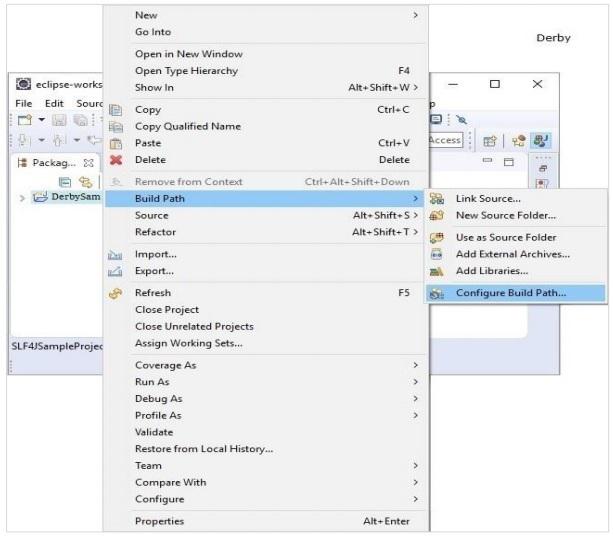613x537 pixels.
Task: Select Close Unrelated Projects
Action: pos(265,327)
